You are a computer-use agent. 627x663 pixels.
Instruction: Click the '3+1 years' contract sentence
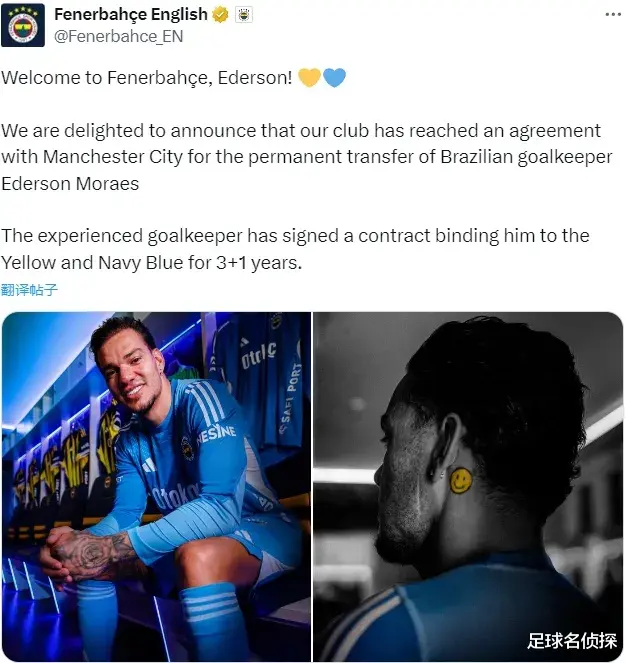(295, 249)
